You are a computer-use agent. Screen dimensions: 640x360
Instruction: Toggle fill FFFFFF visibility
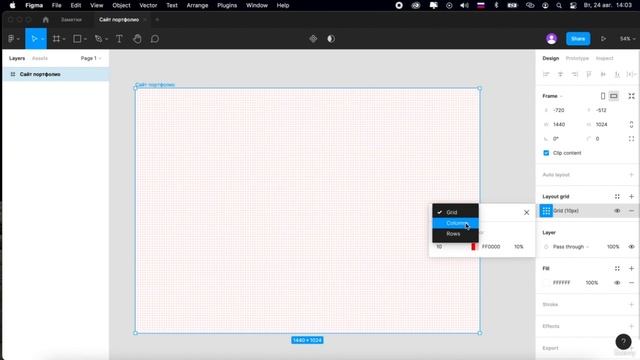(x=617, y=283)
